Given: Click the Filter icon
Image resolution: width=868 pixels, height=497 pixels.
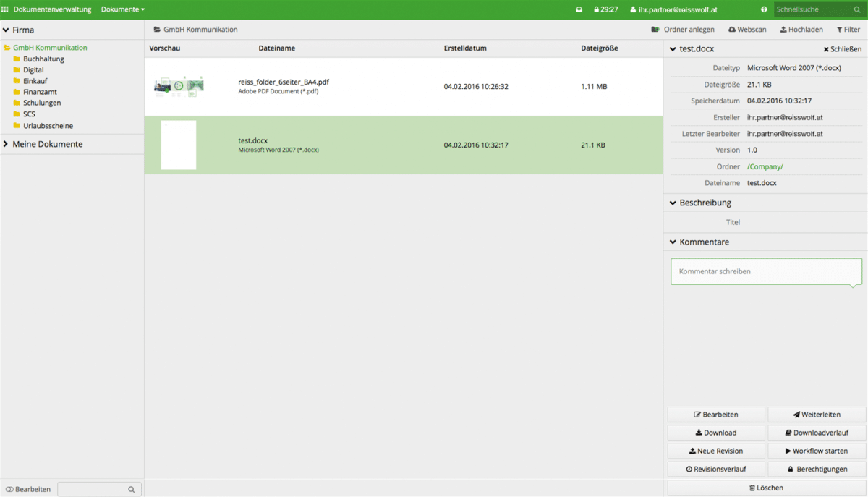Looking at the screenshot, I should click(x=839, y=30).
